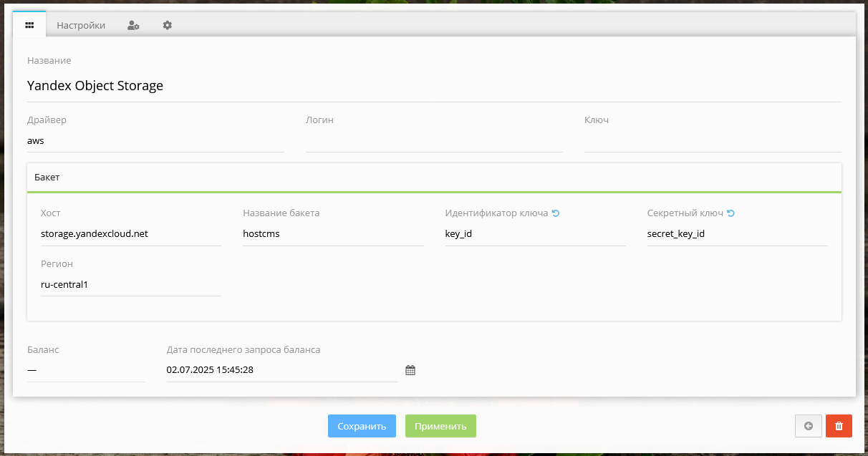868x456 pixels.
Task: Open the gear icon tab
Action: click(x=167, y=25)
